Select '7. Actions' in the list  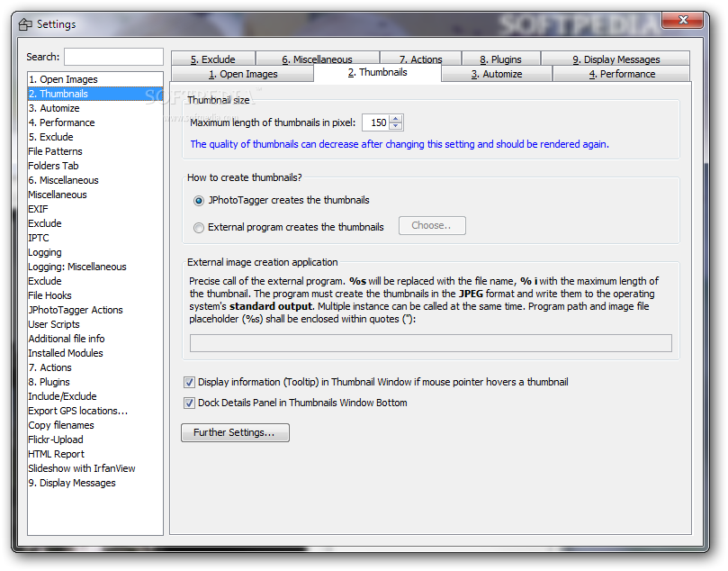coord(95,367)
